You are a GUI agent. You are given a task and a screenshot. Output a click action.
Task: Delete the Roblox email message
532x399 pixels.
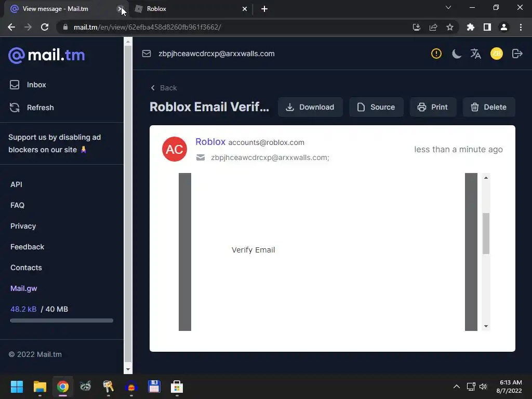488,107
